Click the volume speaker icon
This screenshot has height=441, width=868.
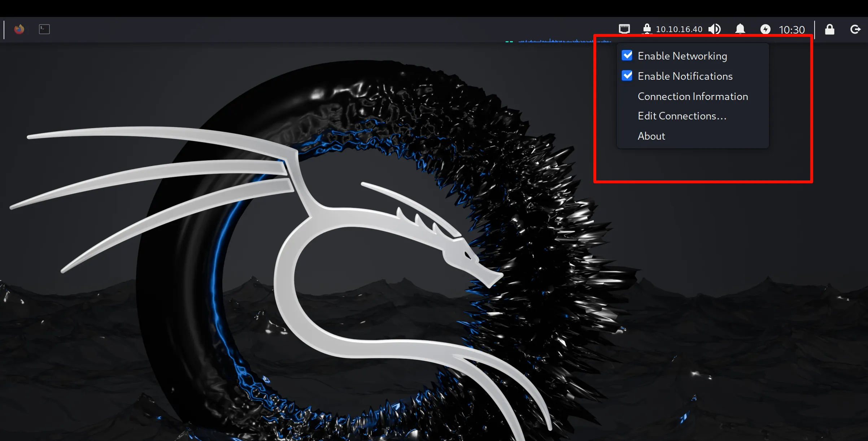pyautogui.click(x=715, y=29)
